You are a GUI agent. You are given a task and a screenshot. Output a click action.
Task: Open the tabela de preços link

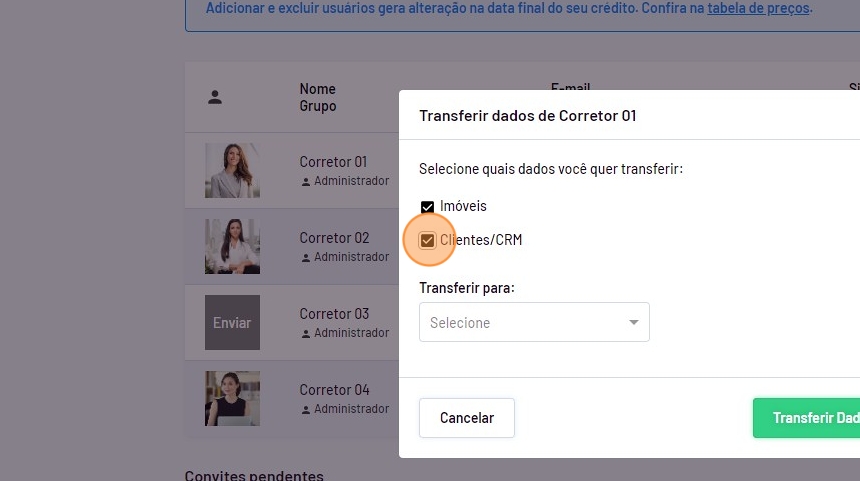[x=758, y=8]
